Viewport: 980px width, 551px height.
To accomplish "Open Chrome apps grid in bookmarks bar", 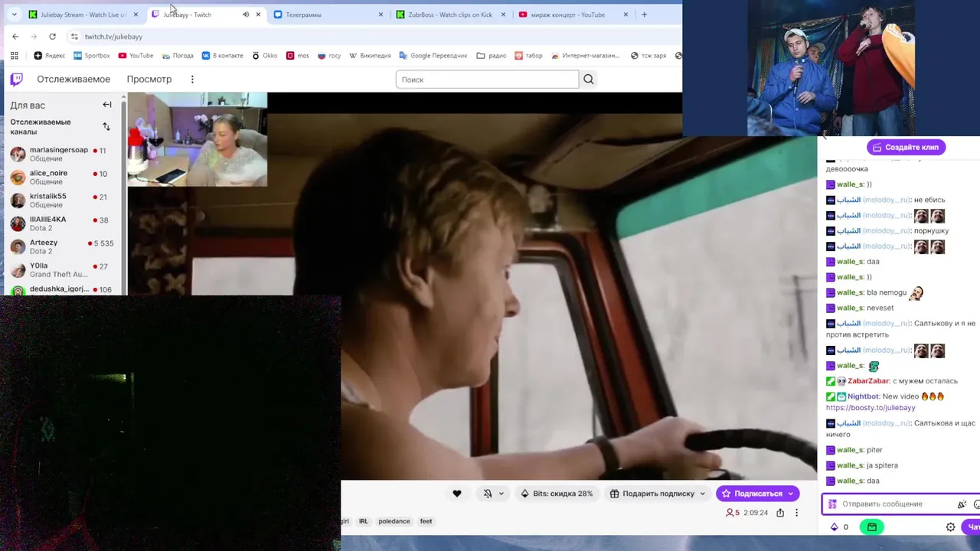I will point(14,55).
